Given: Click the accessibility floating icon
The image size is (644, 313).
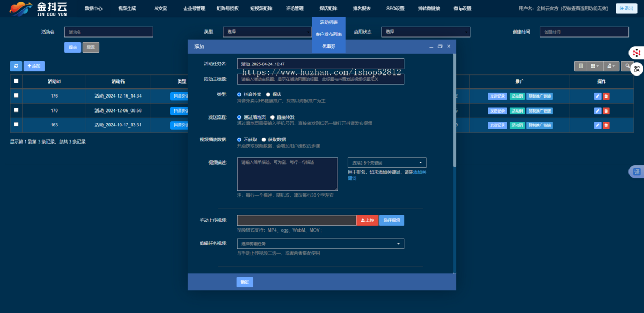Looking at the screenshot, I should 636,69.
